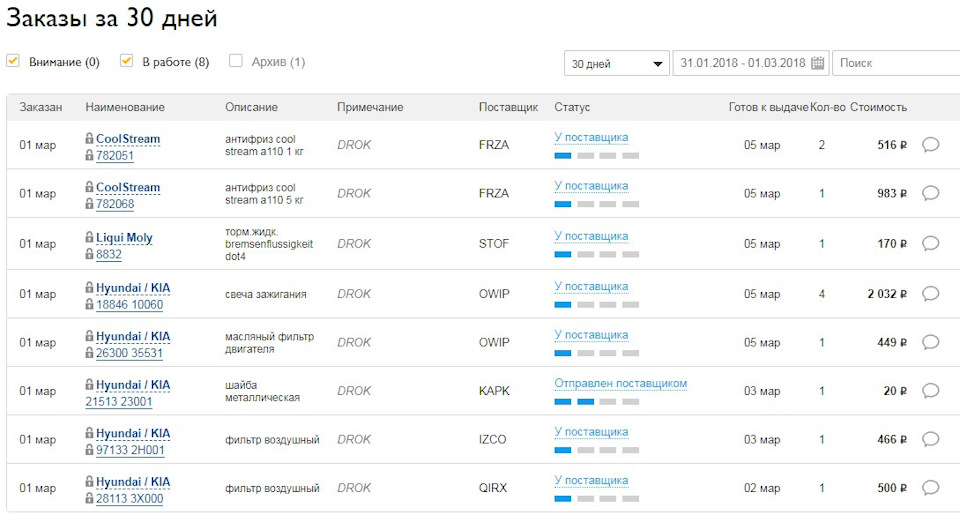Click lock icon beside part number 8832
Screen dimensions: 960x530
point(89,253)
